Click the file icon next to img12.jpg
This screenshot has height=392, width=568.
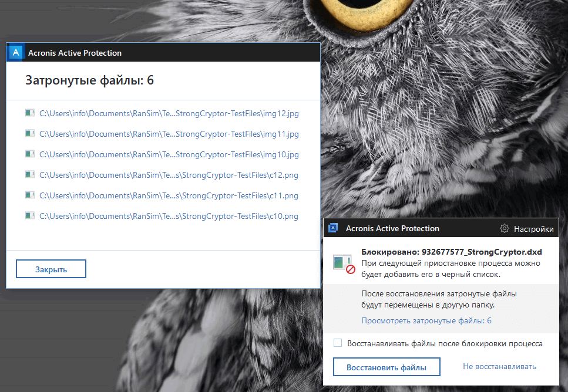pos(30,113)
